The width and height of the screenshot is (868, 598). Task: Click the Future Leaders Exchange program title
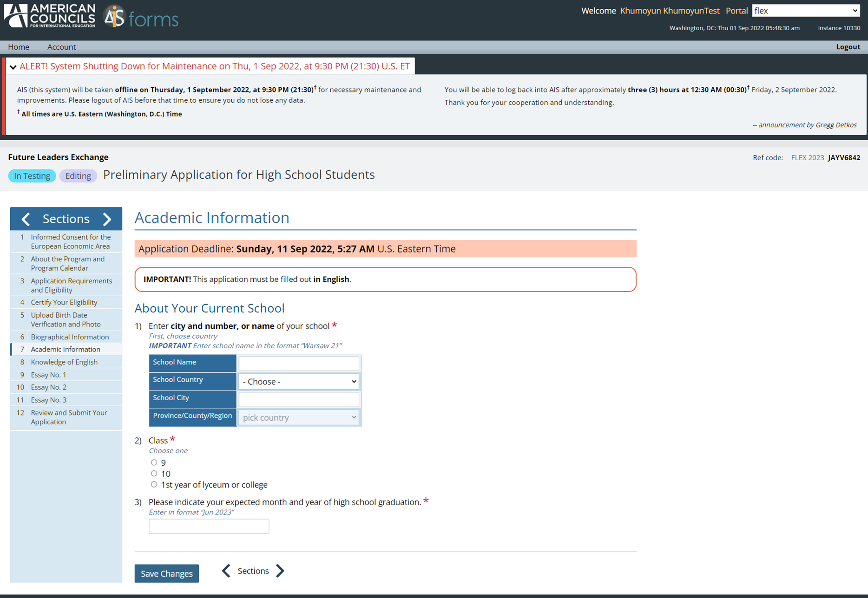(x=58, y=157)
